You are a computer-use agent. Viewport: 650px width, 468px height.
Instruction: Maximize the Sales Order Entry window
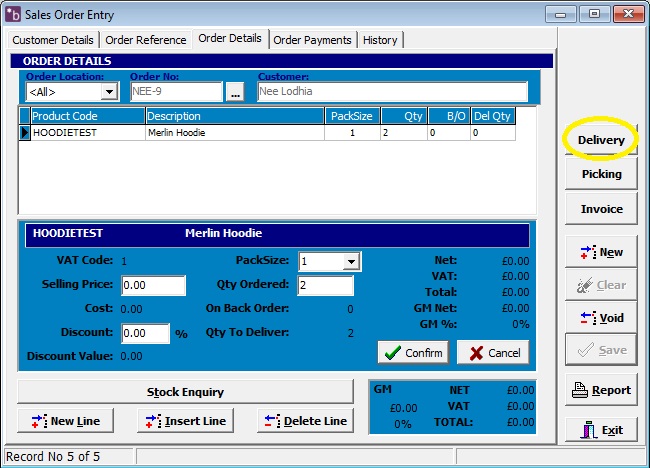pyautogui.click(x=594, y=14)
